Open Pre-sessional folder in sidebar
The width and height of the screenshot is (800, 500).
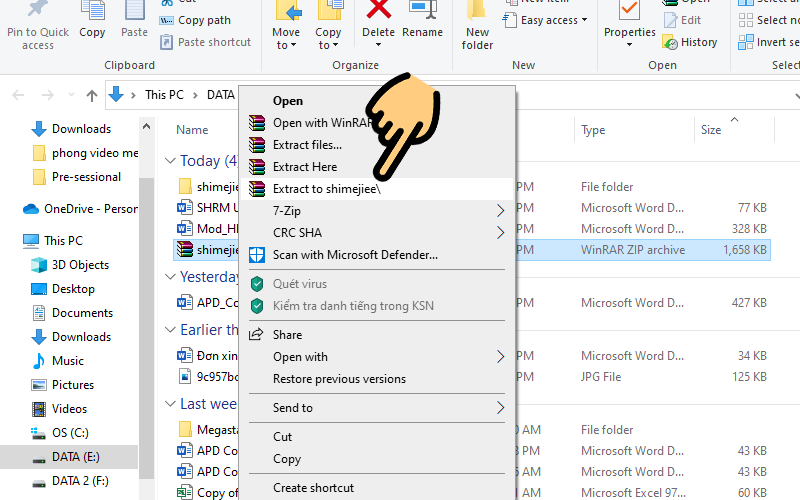tap(77, 177)
